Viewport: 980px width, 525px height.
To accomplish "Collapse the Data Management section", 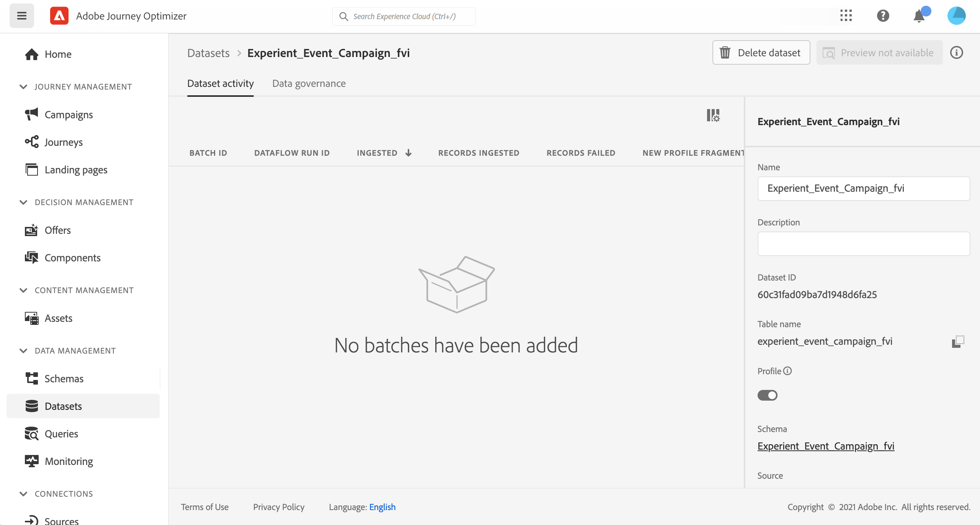I will point(23,351).
